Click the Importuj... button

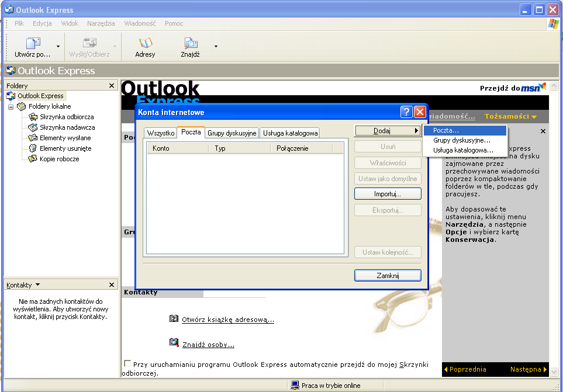pyautogui.click(x=388, y=194)
